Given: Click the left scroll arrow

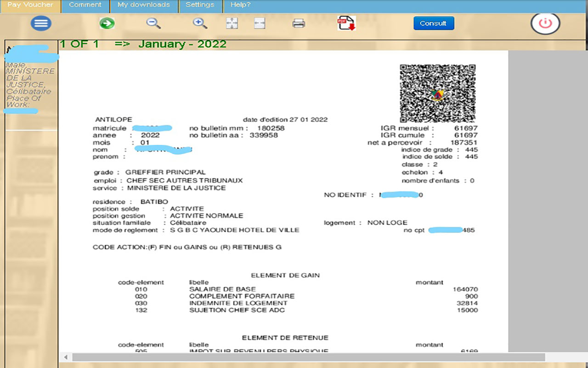Looking at the screenshot, I should [x=66, y=357].
